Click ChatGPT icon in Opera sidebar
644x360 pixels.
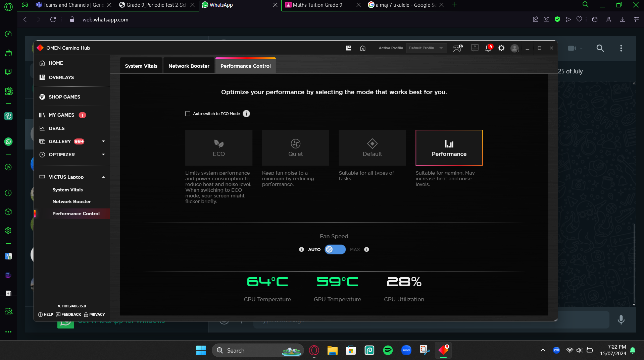[x=8, y=116]
